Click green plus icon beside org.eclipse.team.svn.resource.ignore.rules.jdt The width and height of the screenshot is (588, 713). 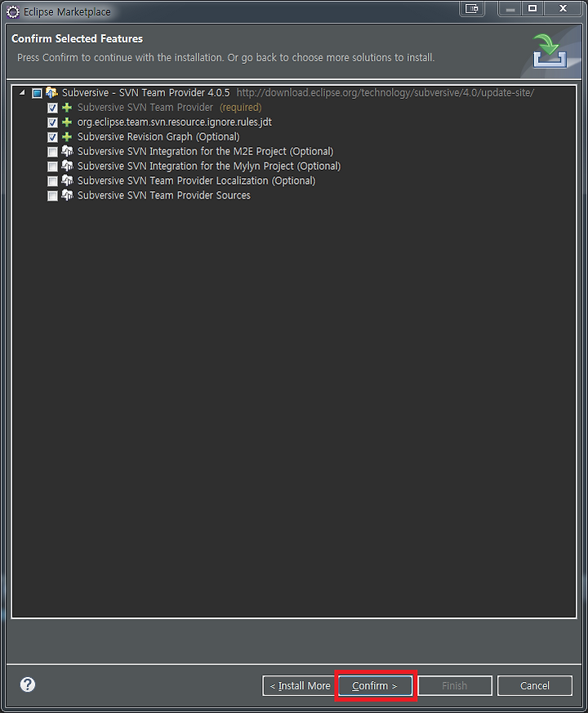coord(67,122)
